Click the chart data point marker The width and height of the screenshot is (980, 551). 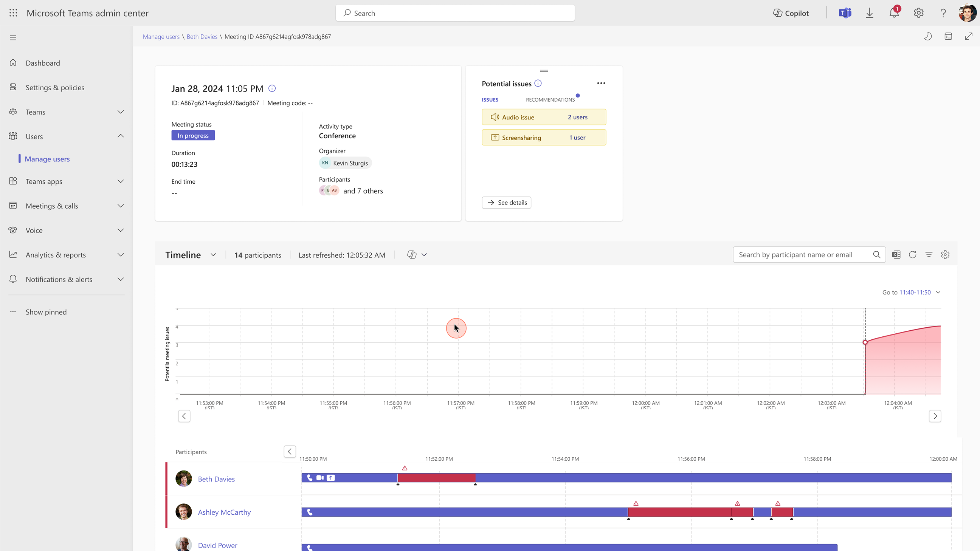865,342
